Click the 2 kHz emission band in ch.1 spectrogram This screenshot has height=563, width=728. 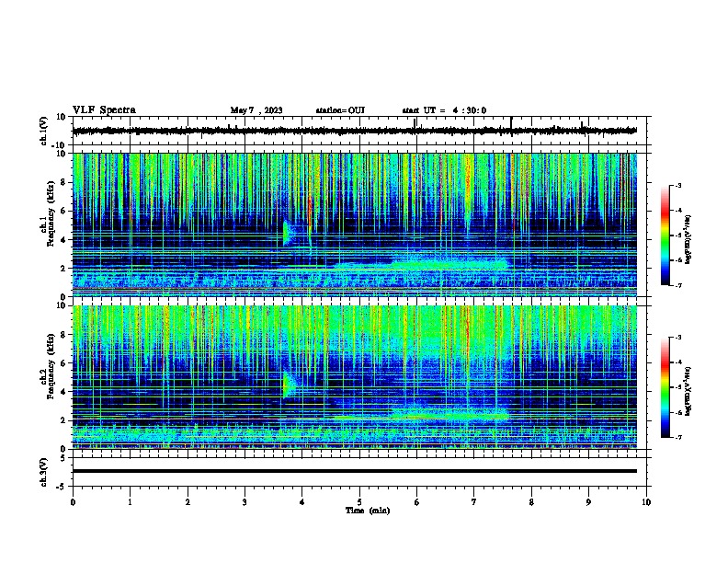coord(448,264)
